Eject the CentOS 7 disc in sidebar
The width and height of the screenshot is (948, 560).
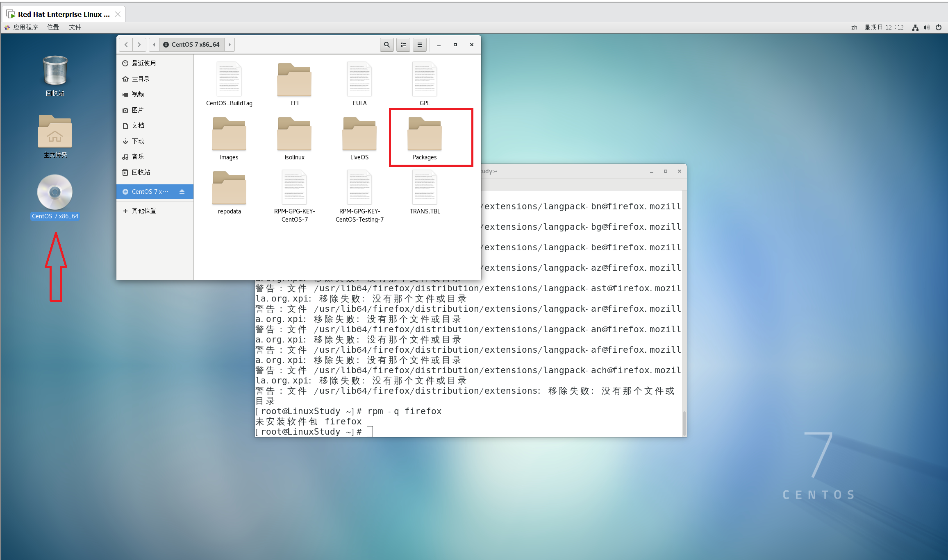182,192
